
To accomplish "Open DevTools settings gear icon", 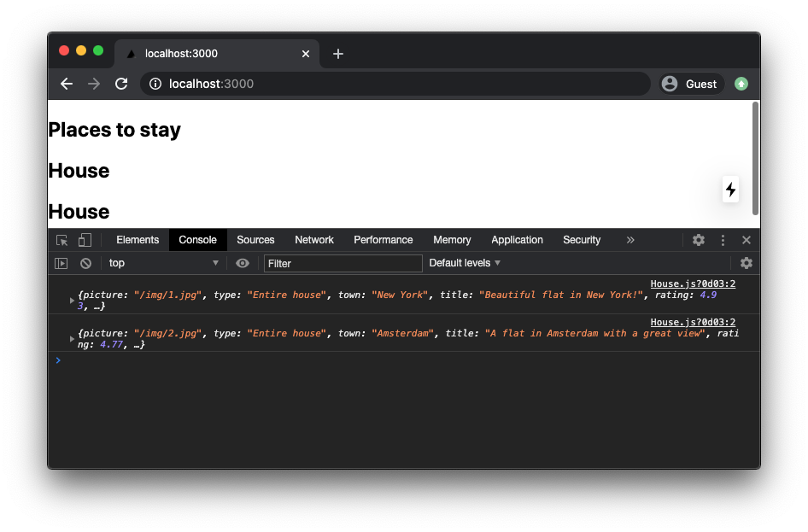I will pos(699,241).
